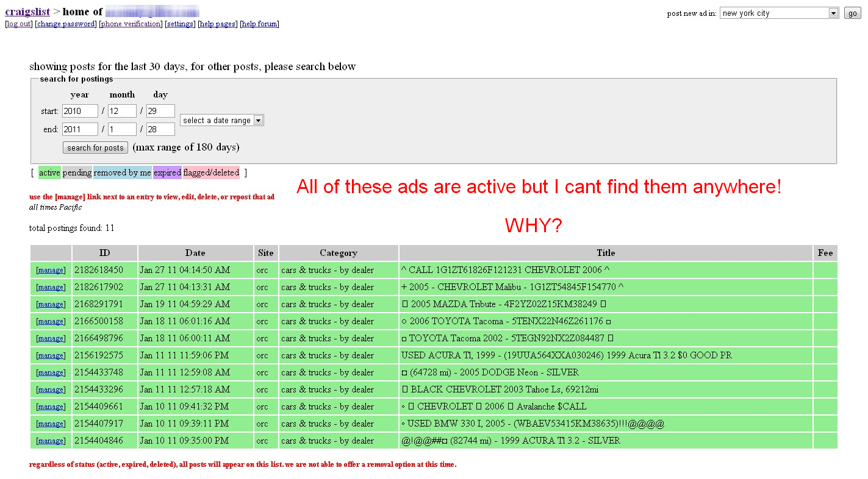The width and height of the screenshot is (868, 479).
Task: Focus the end month field
Action: pos(122,129)
